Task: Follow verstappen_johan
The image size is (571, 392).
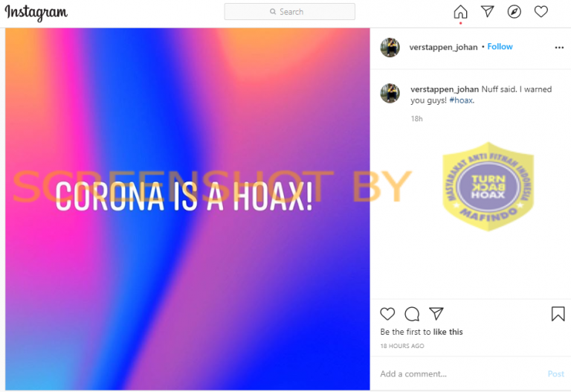Action: pos(500,47)
